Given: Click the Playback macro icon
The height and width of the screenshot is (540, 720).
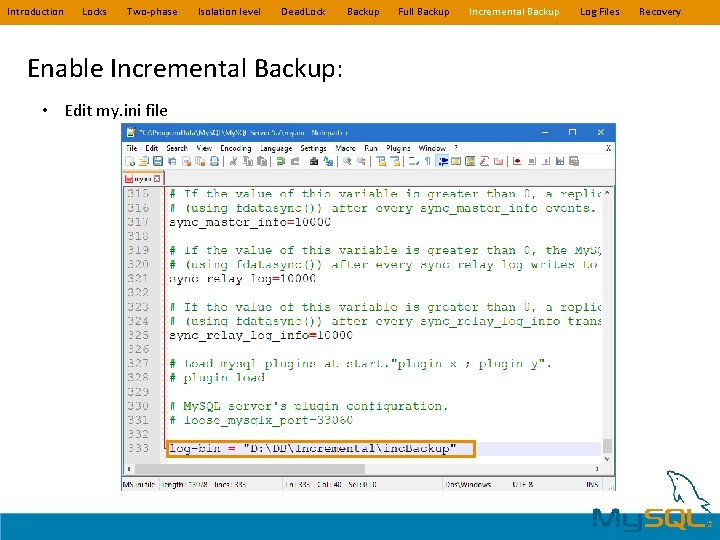Looking at the screenshot, I should 546,161.
